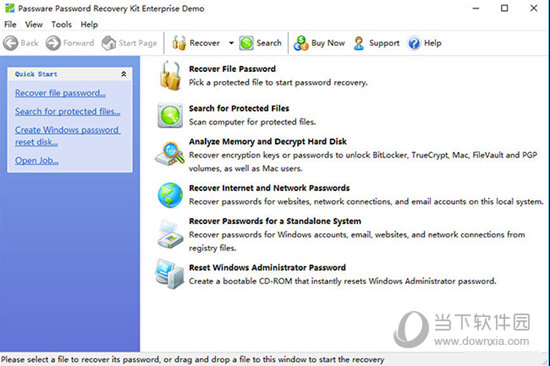This screenshot has height=366, width=550.
Task: Click 'Create a bootable CD-ROM' description text
Action: (x=342, y=281)
